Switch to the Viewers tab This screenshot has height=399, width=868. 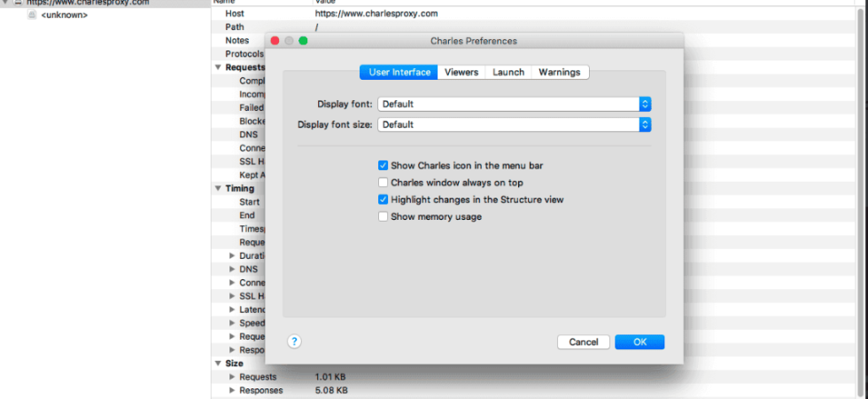click(461, 72)
